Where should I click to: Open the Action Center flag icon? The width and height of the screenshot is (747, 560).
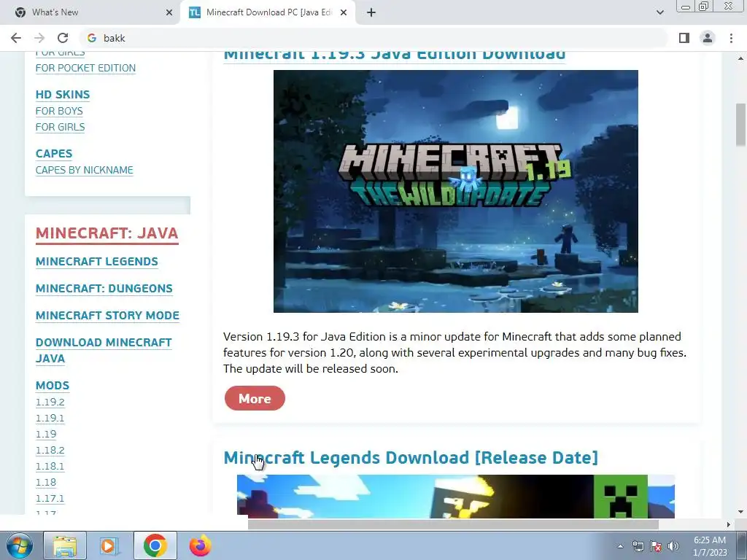click(656, 546)
